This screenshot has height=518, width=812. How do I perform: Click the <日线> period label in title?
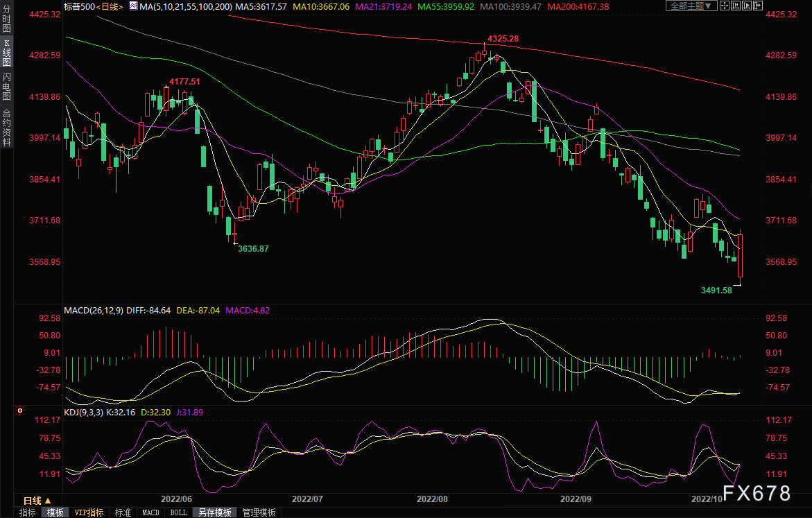click(x=110, y=7)
